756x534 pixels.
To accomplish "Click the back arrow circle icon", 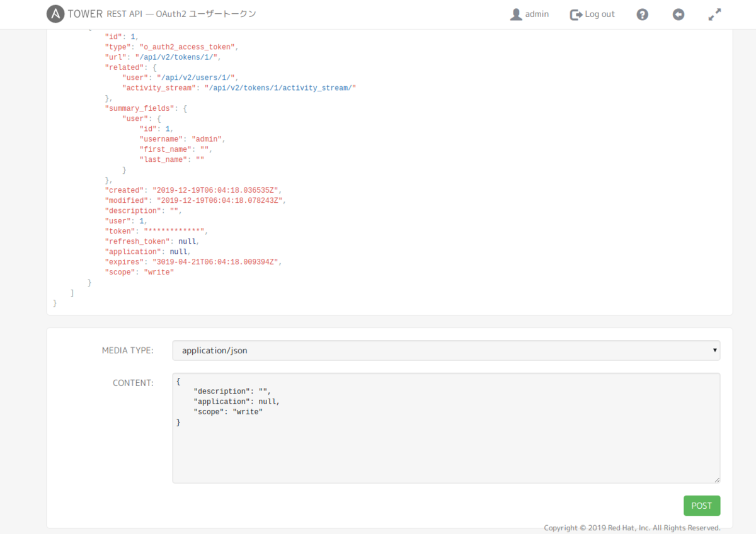I will click(679, 14).
